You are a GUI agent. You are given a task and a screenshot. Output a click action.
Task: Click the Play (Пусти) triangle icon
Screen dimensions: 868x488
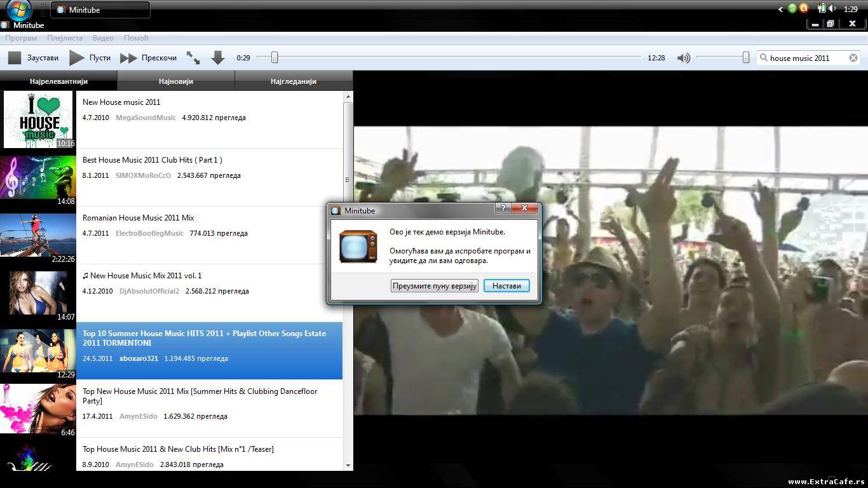(77, 58)
